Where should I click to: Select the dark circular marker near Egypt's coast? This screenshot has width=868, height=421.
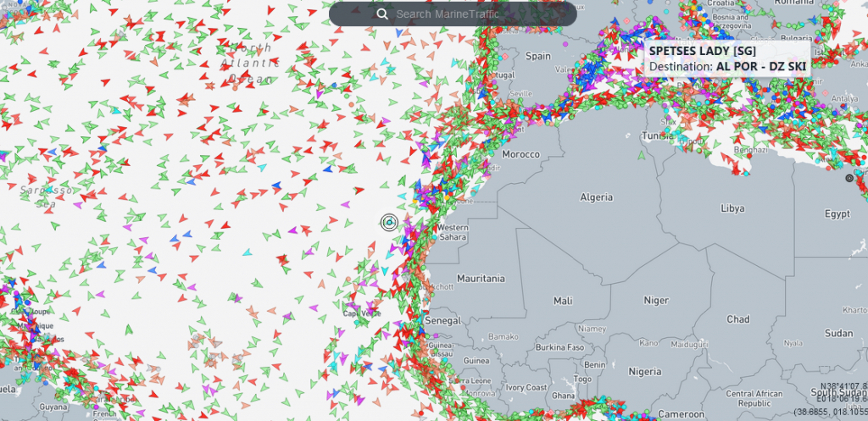tap(849, 179)
